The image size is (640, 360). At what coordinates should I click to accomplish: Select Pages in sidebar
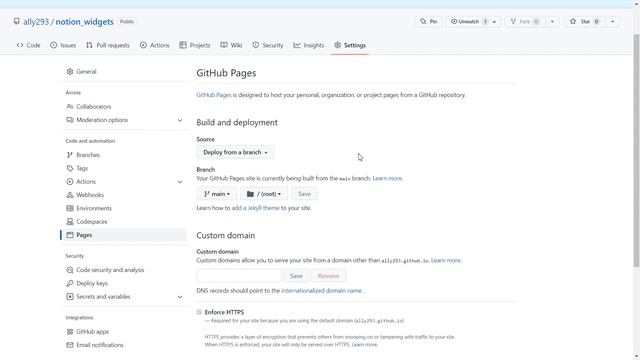(x=124, y=235)
